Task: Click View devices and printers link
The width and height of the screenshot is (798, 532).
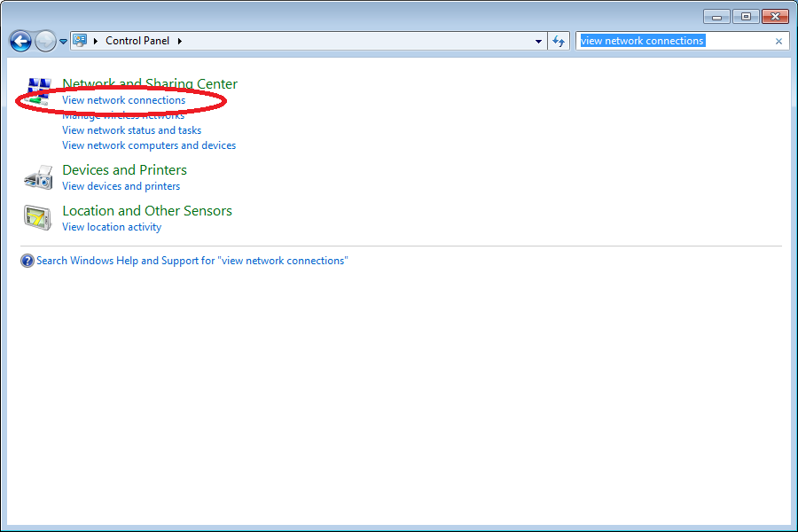Action: point(121,186)
